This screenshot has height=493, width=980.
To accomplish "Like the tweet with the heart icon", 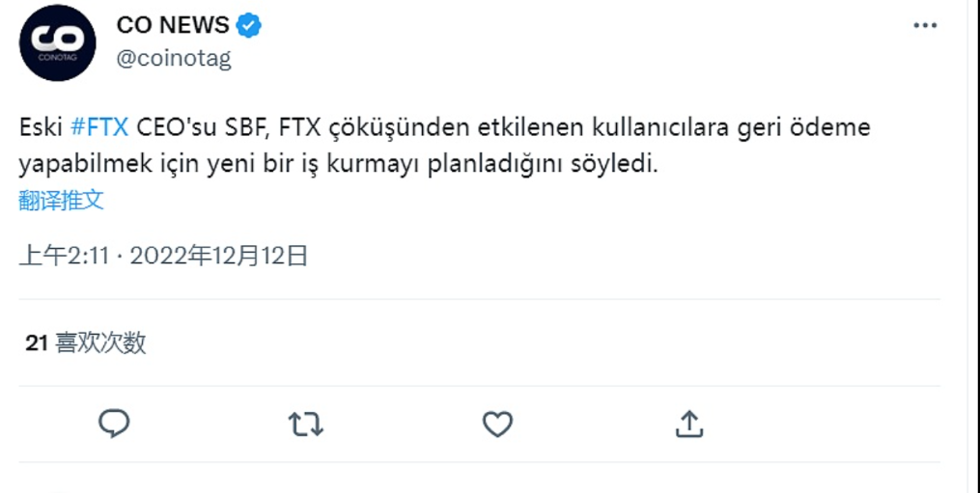I will coord(497,424).
